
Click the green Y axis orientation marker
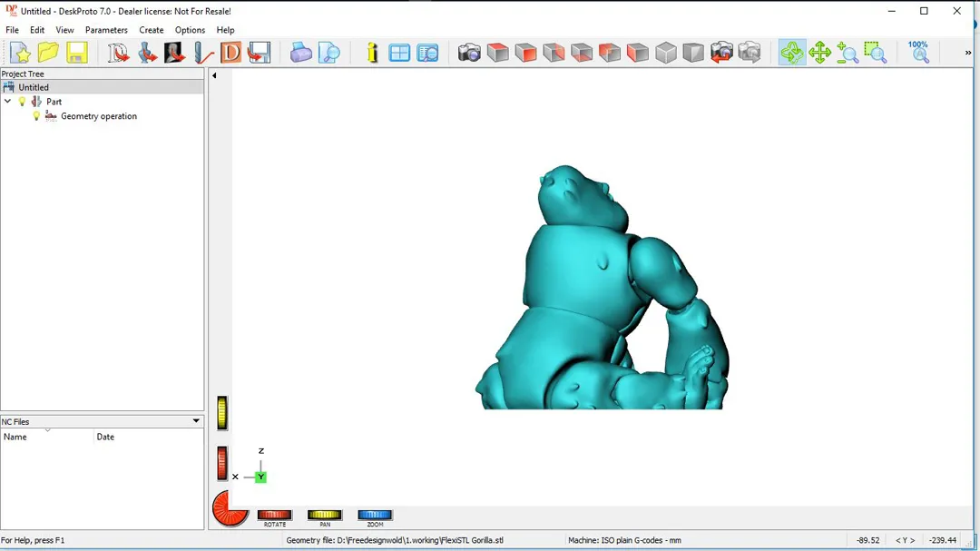pyautogui.click(x=260, y=477)
